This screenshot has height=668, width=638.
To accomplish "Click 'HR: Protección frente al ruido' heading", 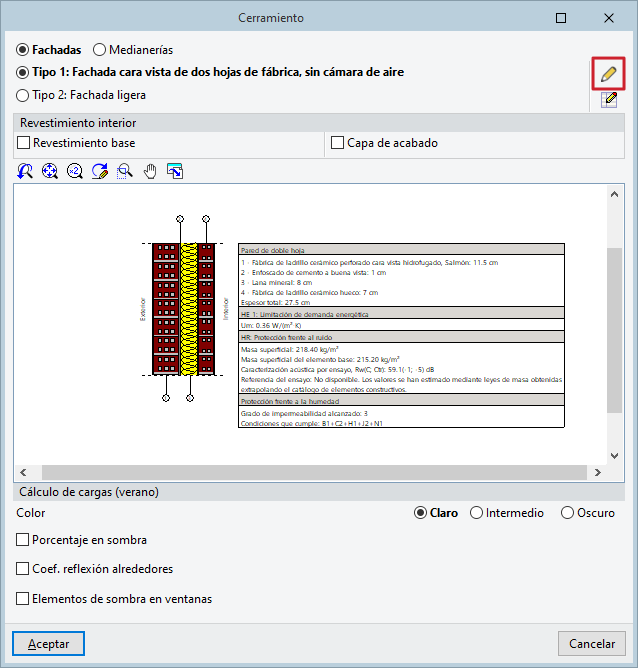I will pos(287,337).
